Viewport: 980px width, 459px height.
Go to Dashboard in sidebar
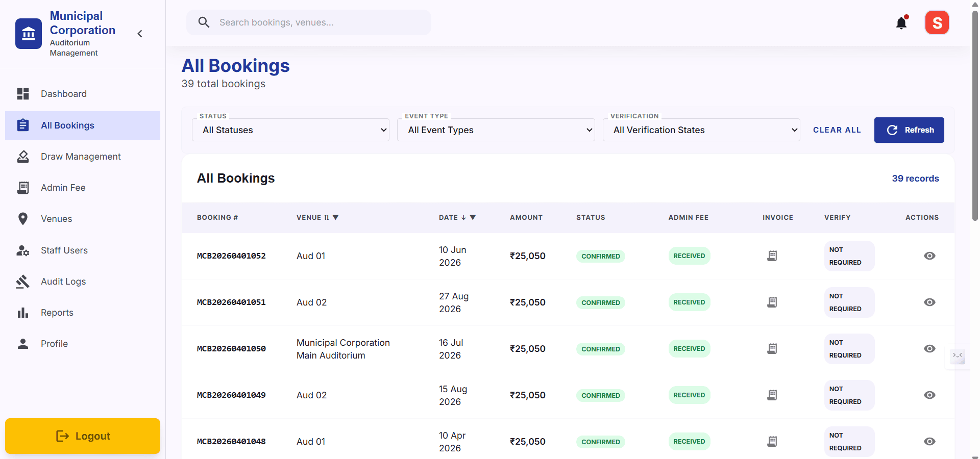pyautogui.click(x=83, y=94)
